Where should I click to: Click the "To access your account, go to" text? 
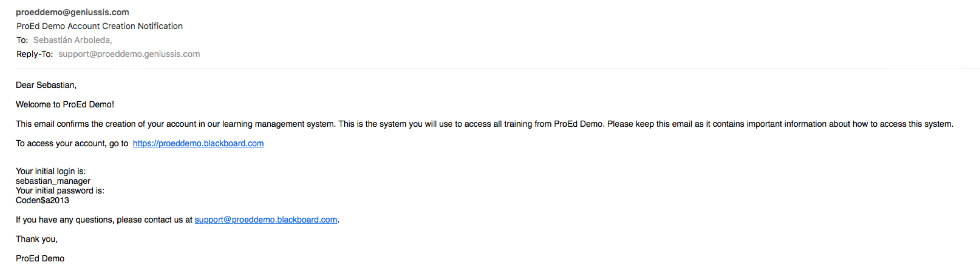[72, 144]
